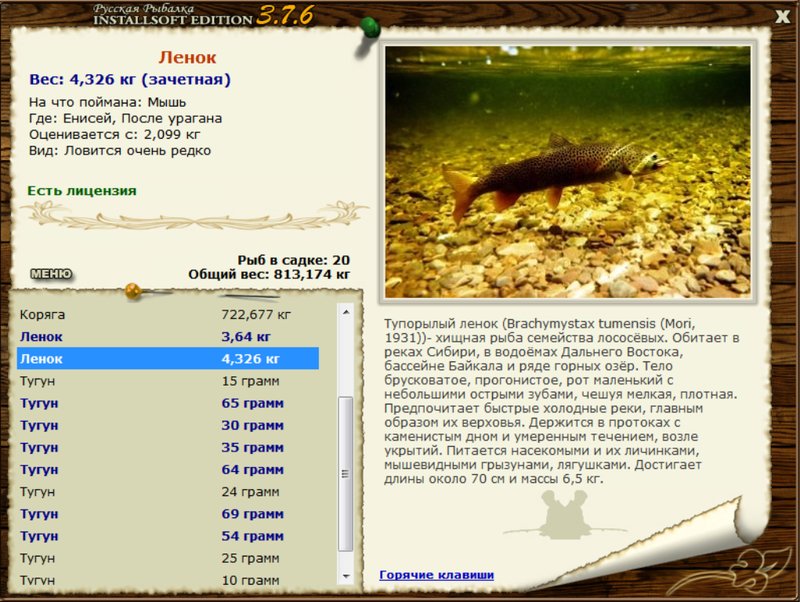Click the Где: Енисей, После урагана line
The height and width of the screenshot is (602, 800).
point(126,118)
